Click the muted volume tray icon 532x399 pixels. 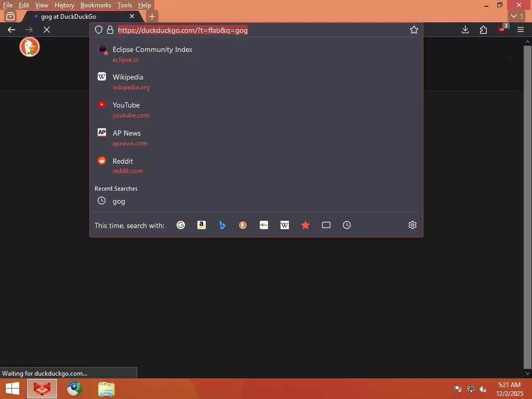point(483,389)
